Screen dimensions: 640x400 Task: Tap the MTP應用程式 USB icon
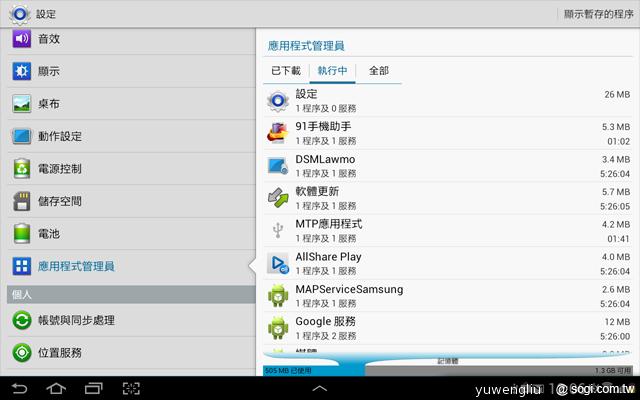coord(278,231)
